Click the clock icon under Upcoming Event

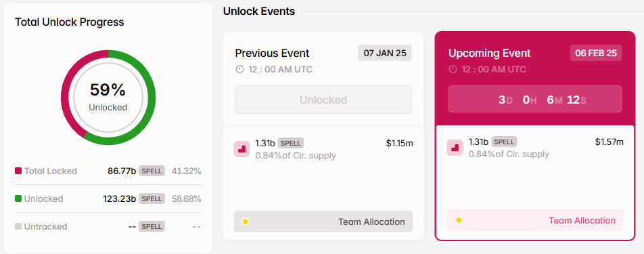click(x=453, y=69)
